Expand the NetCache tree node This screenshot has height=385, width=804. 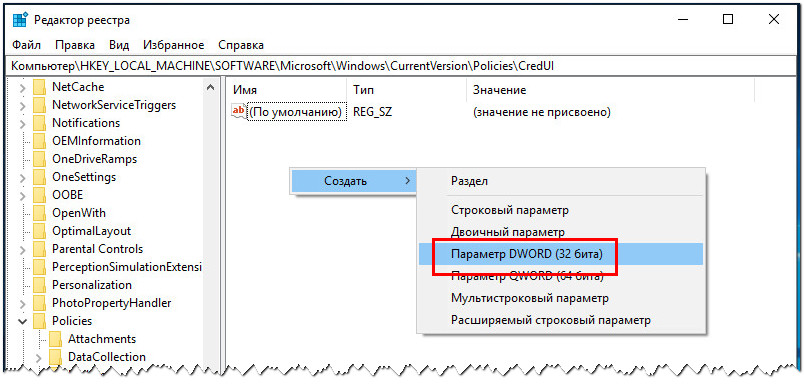pyautogui.click(x=23, y=88)
